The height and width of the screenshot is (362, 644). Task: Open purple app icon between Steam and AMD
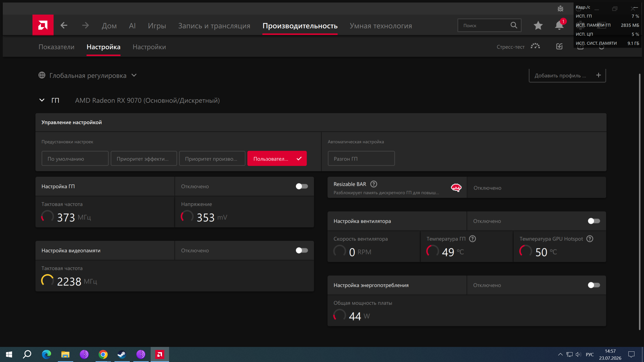(x=141, y=354)
